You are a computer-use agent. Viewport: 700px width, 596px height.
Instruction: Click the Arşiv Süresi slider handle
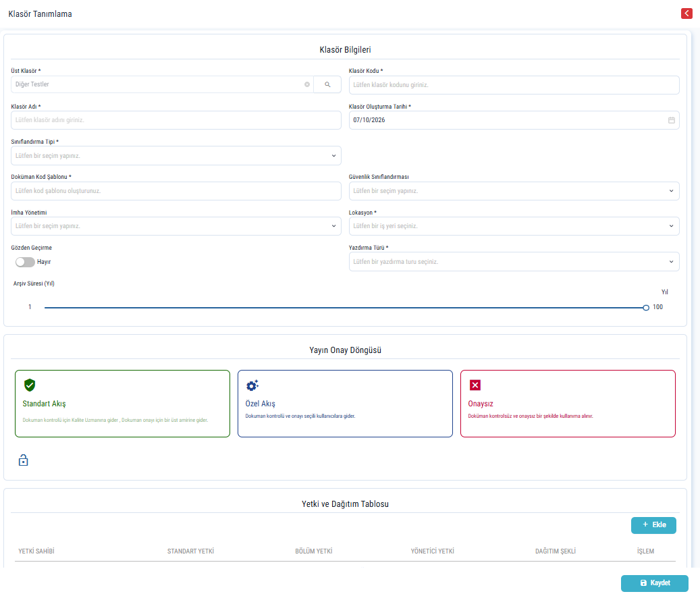pyautogui.click(x=646, y=308)
